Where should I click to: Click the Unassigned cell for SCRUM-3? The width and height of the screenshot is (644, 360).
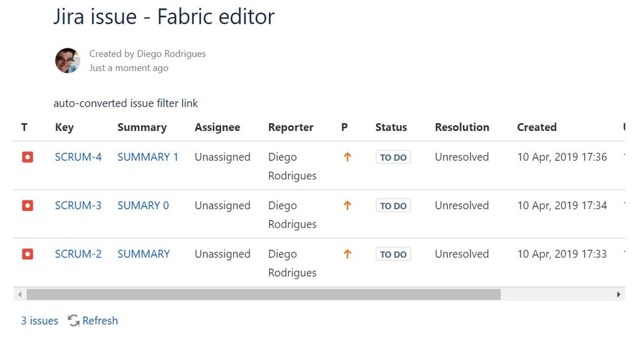222,205
